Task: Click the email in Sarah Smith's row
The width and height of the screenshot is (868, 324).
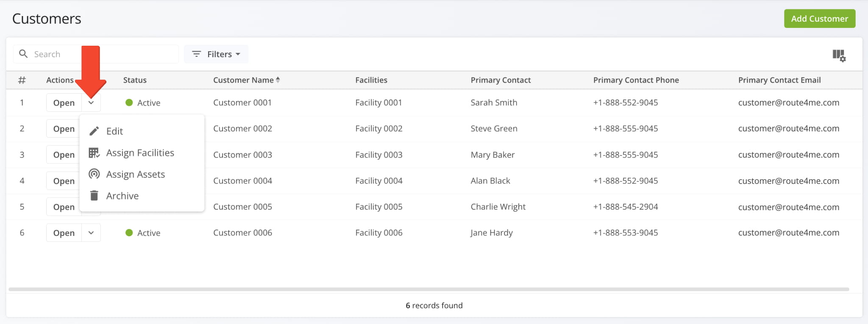Action: point(788,102)
